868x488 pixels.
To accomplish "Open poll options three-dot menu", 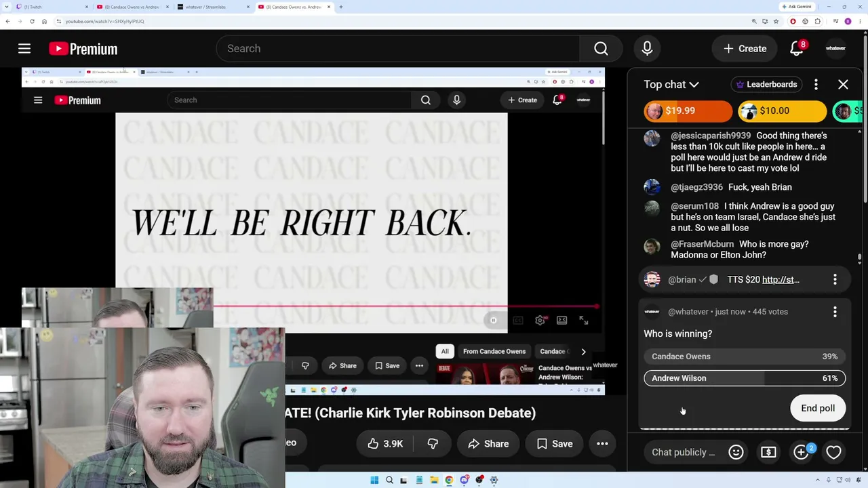I will (x=835, y=312).
